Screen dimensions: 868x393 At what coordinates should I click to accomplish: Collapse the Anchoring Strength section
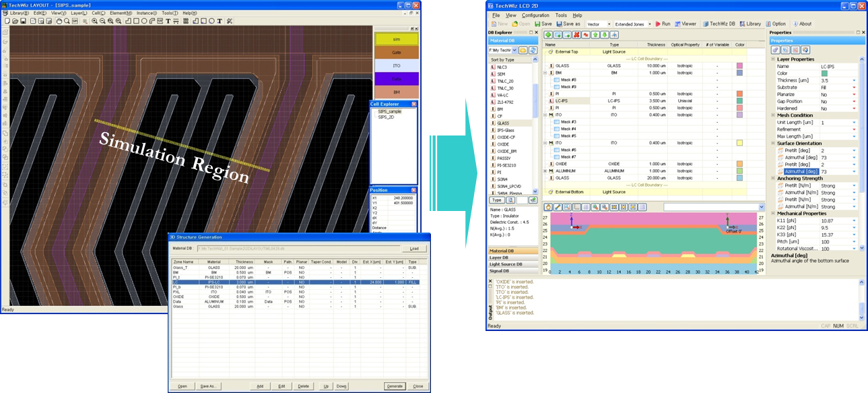coord(773,178)
